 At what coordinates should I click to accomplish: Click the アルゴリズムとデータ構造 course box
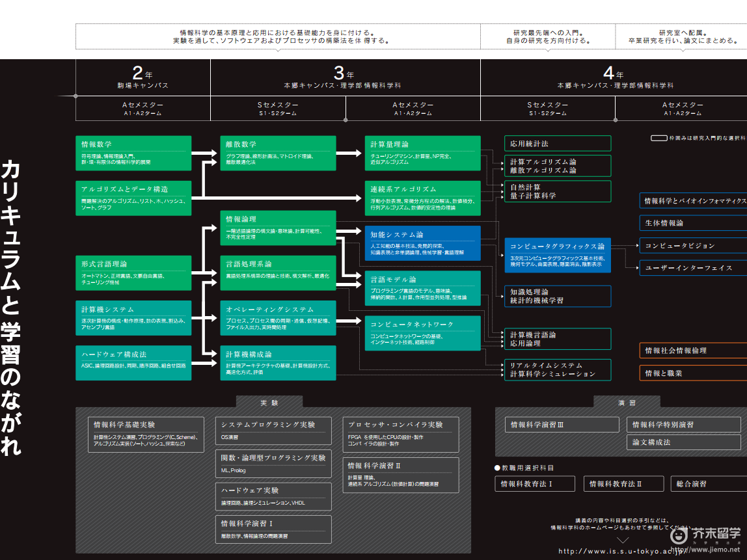pyautogui.click(x=133, y=198)
